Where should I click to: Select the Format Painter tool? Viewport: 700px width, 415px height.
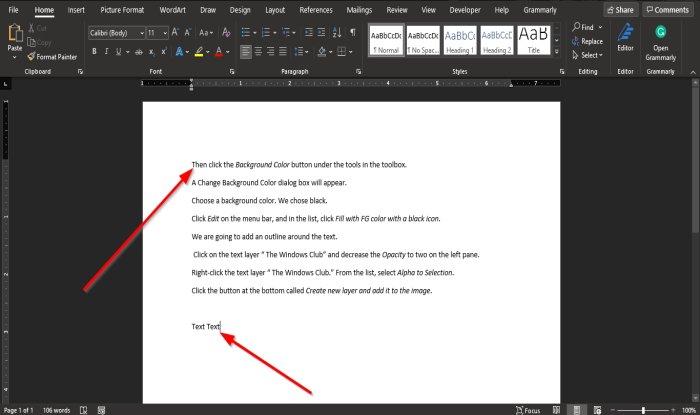pyautogui.click(x=56, y=57)
